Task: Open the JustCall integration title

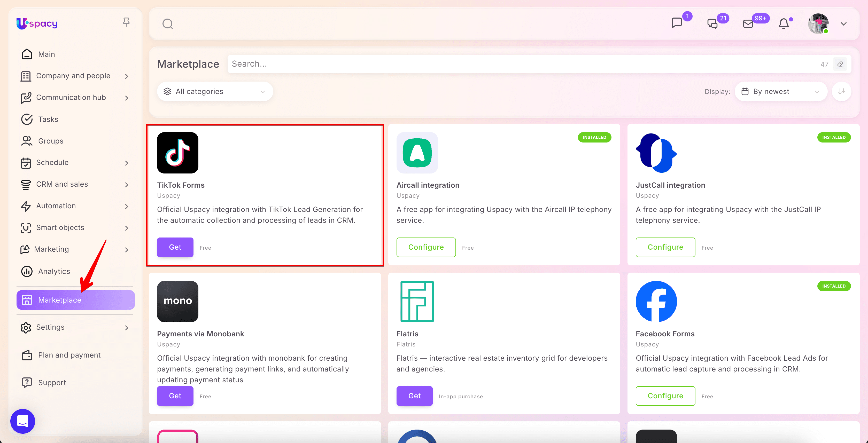Action: click(x=670, y=185)
